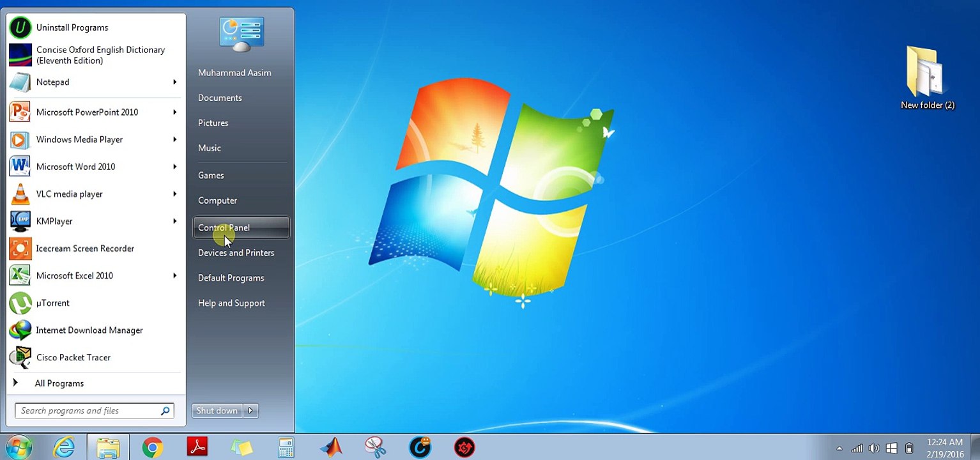
Task: Click the search magnifier icon
Action: click(x=165, y=411)
